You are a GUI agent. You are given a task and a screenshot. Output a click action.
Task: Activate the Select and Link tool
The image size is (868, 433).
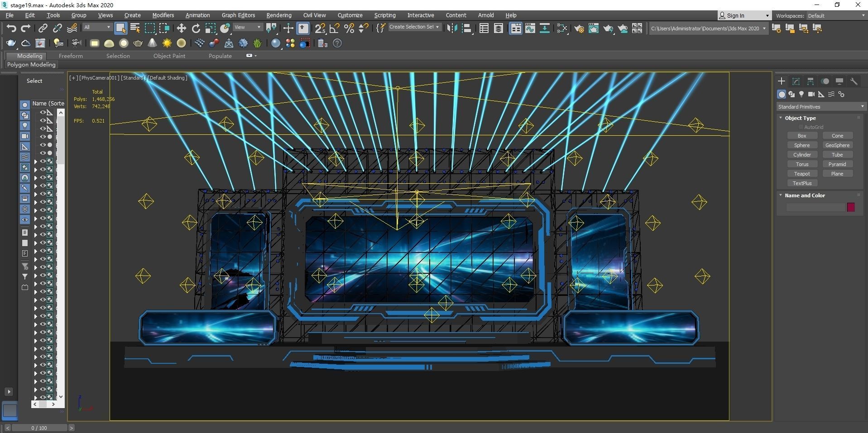(43, 29)
